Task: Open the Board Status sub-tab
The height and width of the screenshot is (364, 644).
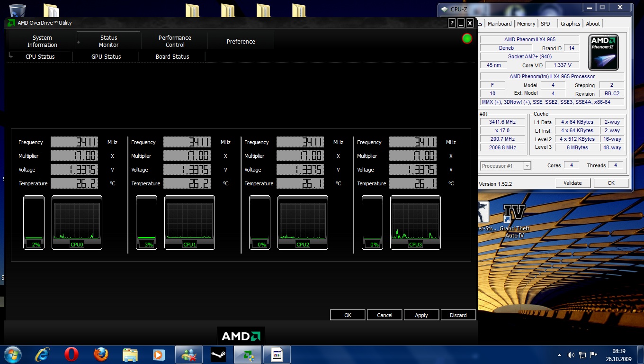Action: click(x=172, y=56)
